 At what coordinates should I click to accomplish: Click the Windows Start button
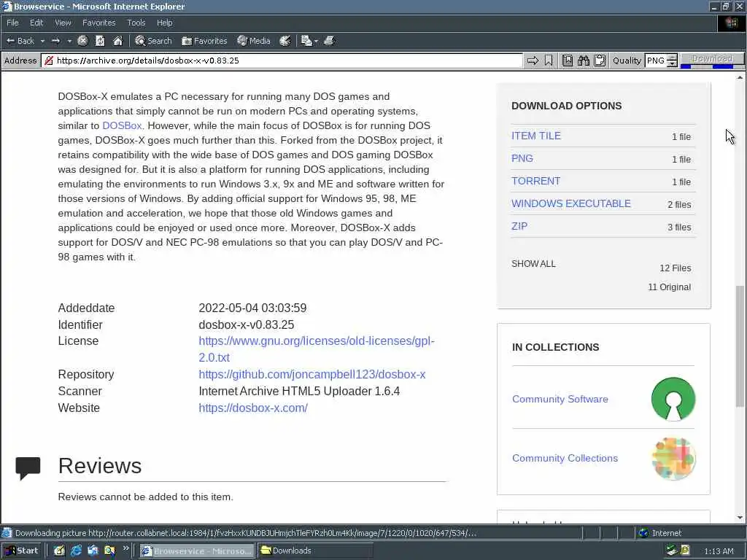coord(21,551)
